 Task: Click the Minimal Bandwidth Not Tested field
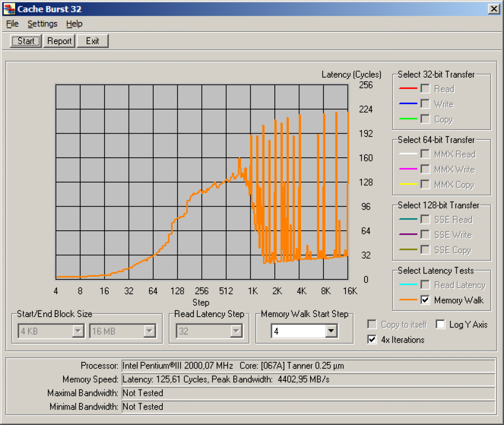308,407
